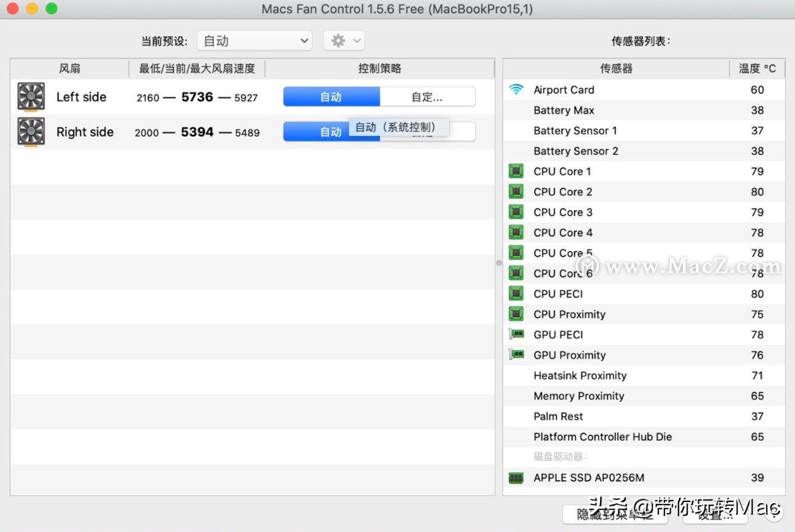The height and width of the screenshot is (532, 795).
Task: Click the Left side fan icon
Action: 31,97
